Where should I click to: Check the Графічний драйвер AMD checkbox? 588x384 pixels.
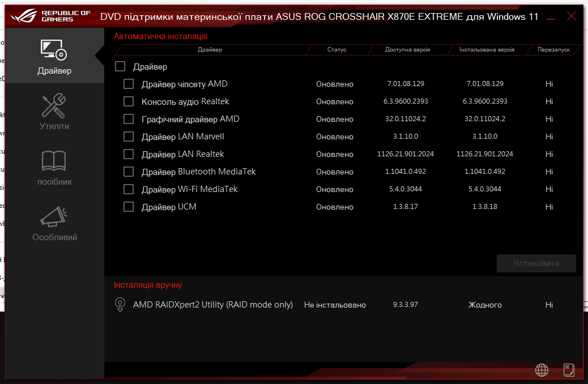[129, 119]
